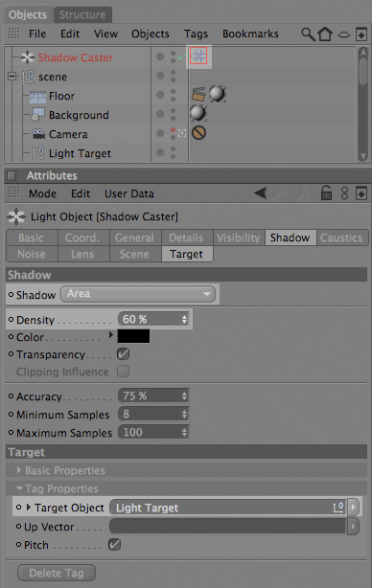Image resolution: width=372 pixels, height=588 pixels.
Task: Switch to the Caustics tab
Action: tap(341, 237)
